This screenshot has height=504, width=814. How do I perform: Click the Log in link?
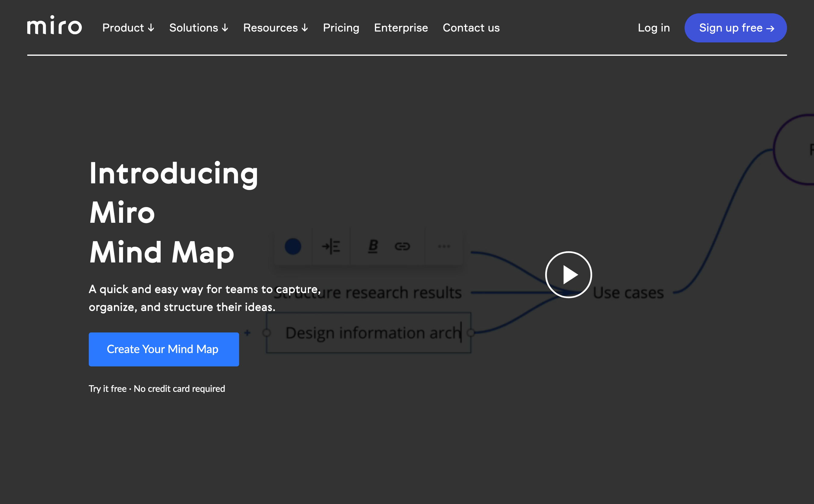[x=654, y=28]
